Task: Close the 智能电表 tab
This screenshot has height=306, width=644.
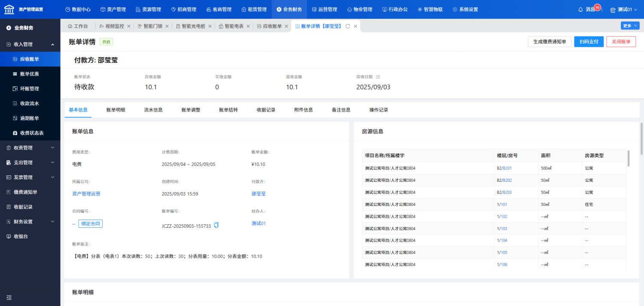Action: pos(249,26)
